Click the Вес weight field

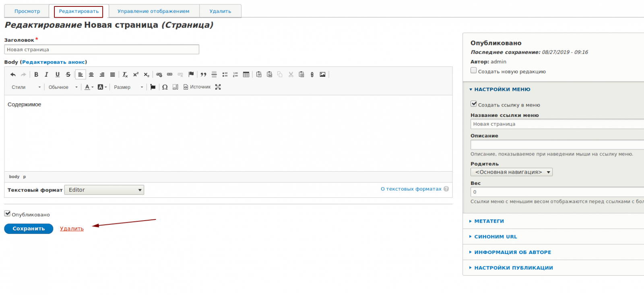pyautogui.click(x=557, y=192)
